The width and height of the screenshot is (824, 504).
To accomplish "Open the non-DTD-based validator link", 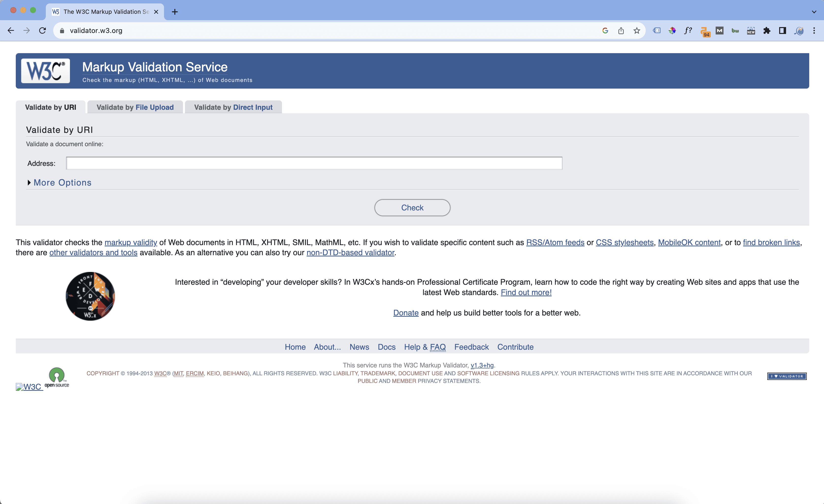I will pyautogui.click(x=350, y=253).
